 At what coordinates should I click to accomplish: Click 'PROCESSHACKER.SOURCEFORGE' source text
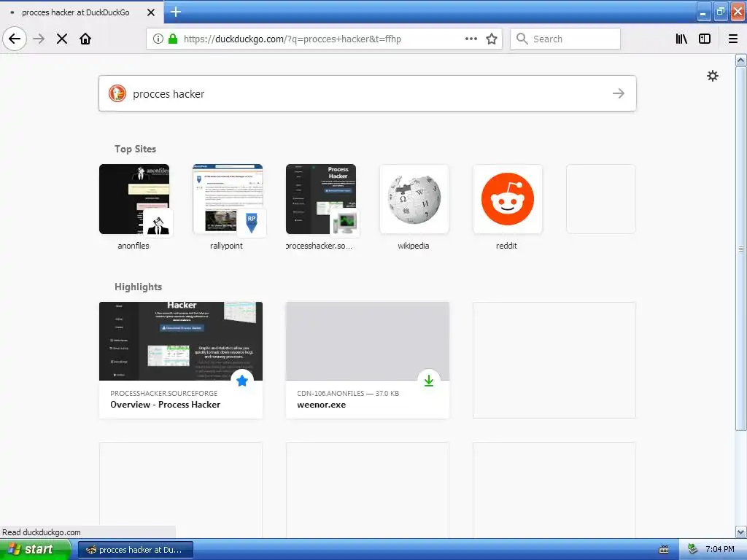click(x=163, y=393)
